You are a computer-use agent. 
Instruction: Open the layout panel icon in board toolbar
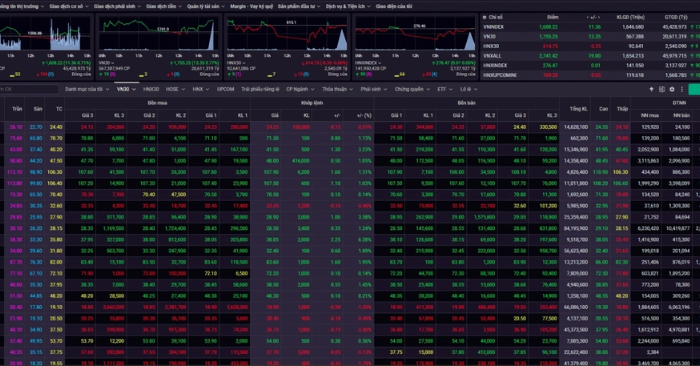point(662,89)
